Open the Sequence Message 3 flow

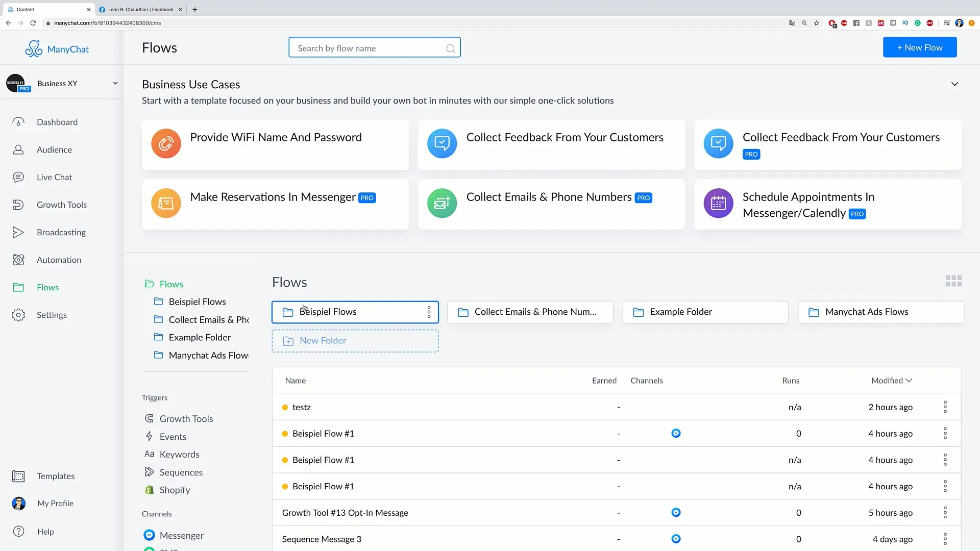pos(322,539)
